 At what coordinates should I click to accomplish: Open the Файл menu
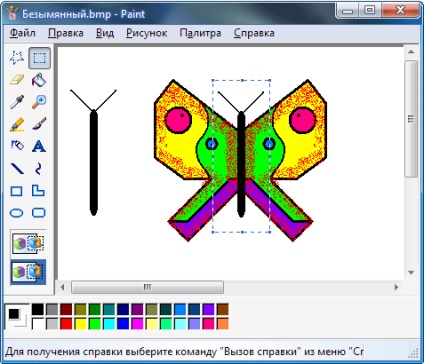coord(23,33)
